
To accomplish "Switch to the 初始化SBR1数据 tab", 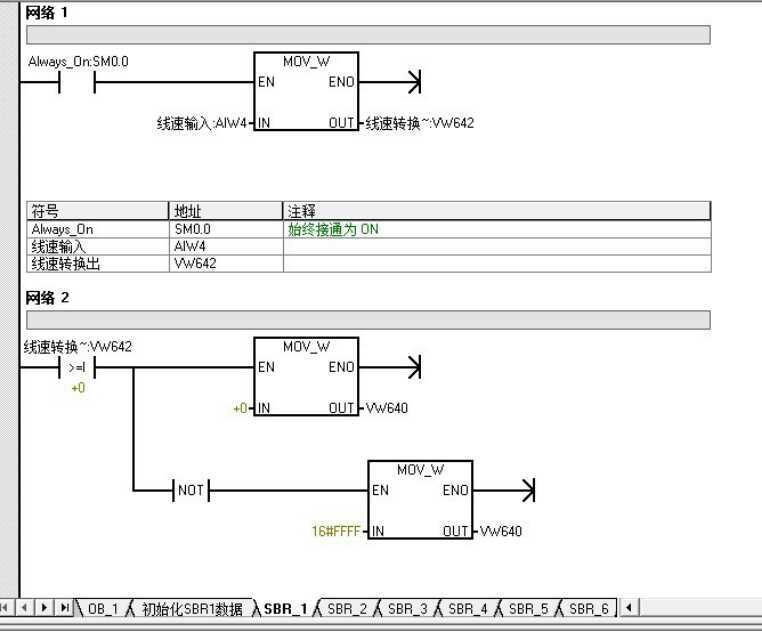I will pyautogui.click(x=191, y=608).
